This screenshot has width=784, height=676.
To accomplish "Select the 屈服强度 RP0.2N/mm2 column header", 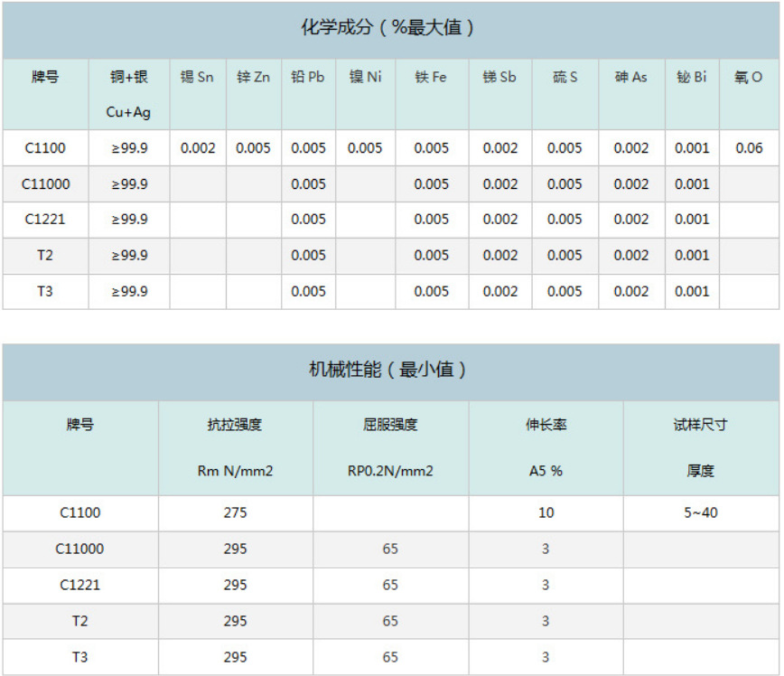I will tap(390, 448).
